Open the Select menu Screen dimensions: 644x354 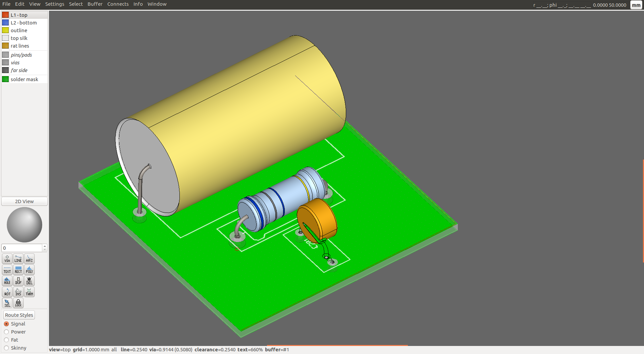[76, 4]
